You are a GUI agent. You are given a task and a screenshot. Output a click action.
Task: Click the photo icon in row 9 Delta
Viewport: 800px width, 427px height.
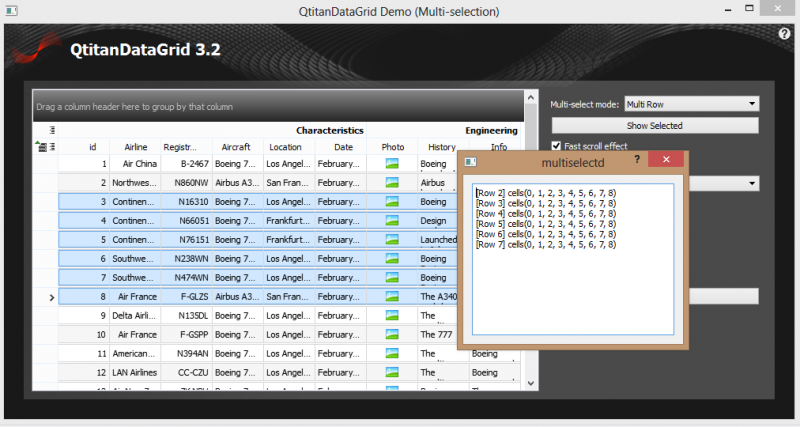pyautogui.click(x=392, y=315)
